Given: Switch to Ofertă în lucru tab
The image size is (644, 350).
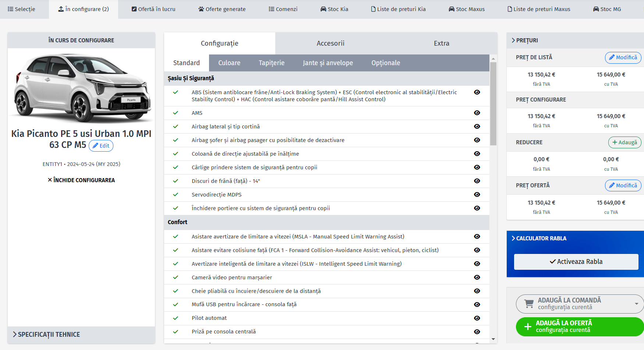Looking at the screenshot, I should [x=153, y=9].
